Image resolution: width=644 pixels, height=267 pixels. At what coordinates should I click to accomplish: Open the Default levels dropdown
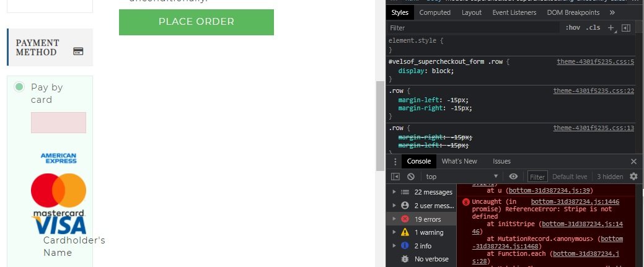(570, 177)
